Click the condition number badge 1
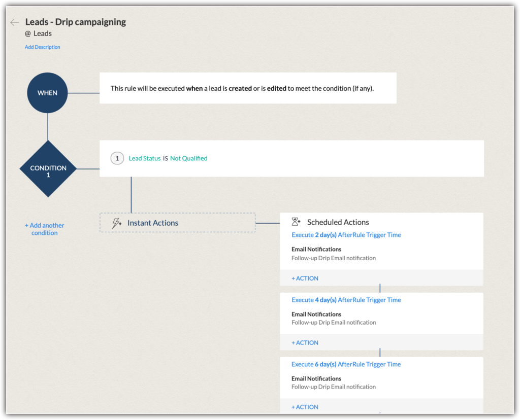 (117, 158)
